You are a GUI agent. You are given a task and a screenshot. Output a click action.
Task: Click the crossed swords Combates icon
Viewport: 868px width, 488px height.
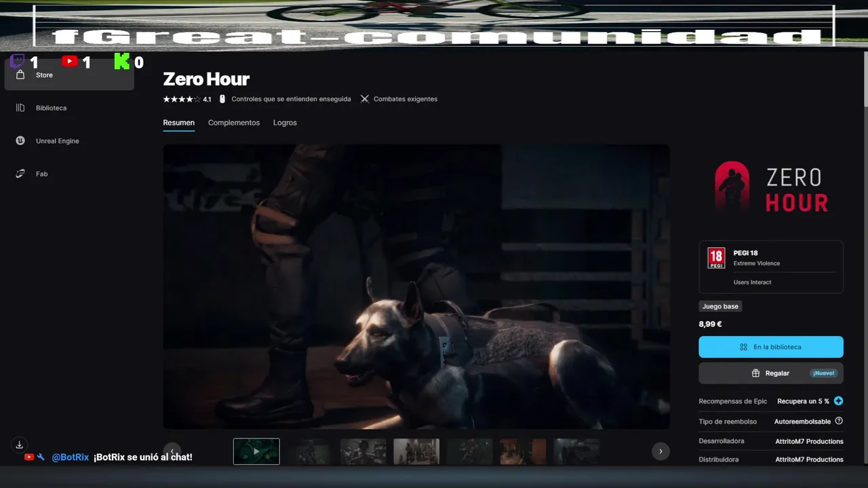(x=365, y=99)
